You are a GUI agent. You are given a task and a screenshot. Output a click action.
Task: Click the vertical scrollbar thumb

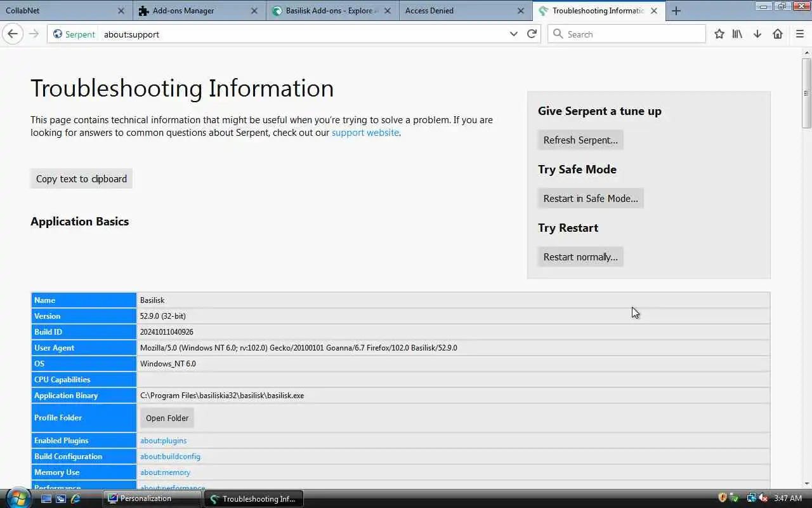pos(806,93)
